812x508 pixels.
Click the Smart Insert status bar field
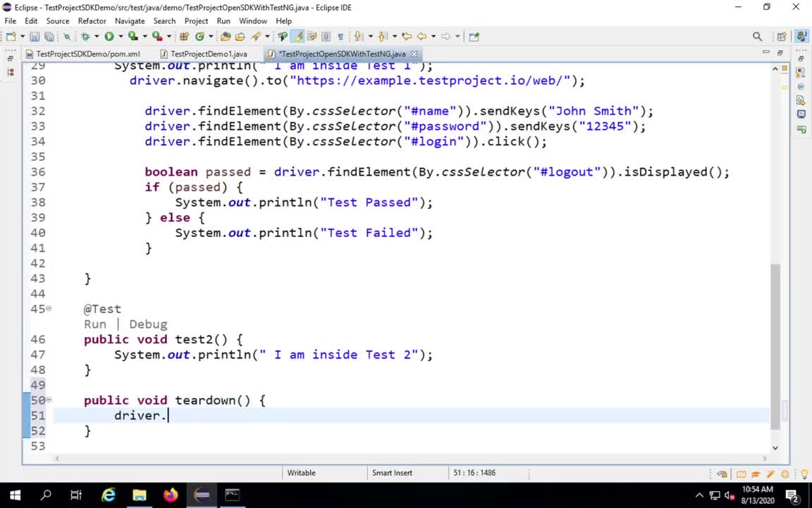pos(407,473)
